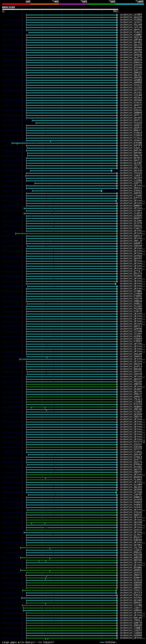The image size is (146, 644).
Task: Click the red 20% identity color segment
Action: coord(16,4)
